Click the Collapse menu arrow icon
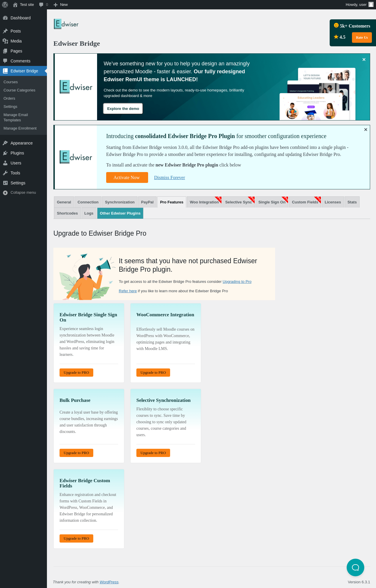Screen dimensions: 376x588 (5, 193)
